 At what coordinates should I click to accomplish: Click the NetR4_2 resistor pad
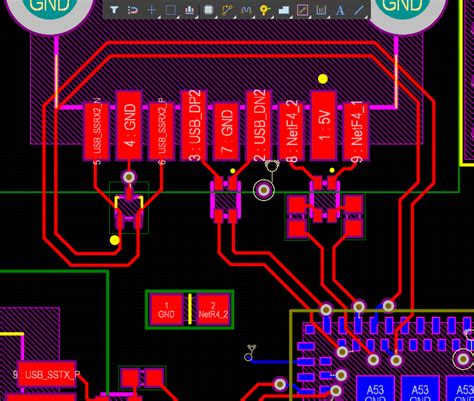point(213,309)
